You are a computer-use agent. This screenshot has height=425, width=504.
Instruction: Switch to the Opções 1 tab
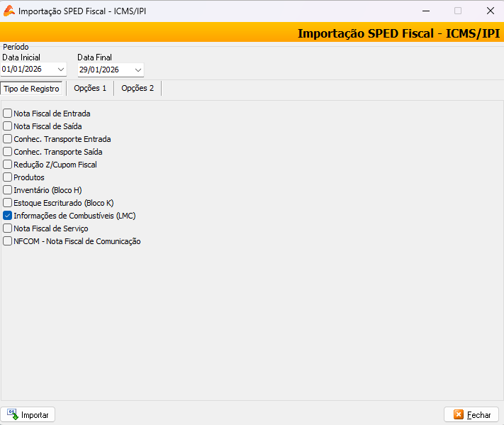(90, 89)
